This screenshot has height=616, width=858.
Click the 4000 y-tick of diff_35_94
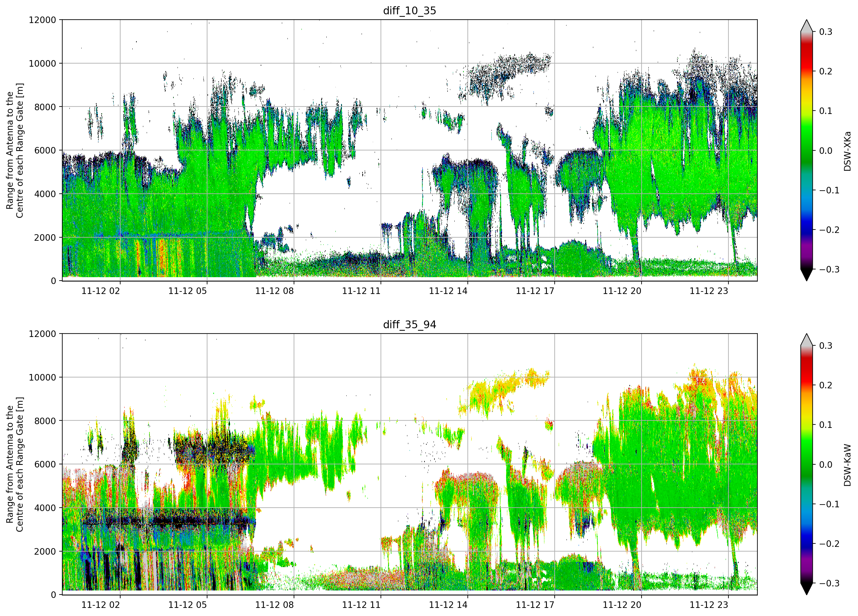point(45,508)
